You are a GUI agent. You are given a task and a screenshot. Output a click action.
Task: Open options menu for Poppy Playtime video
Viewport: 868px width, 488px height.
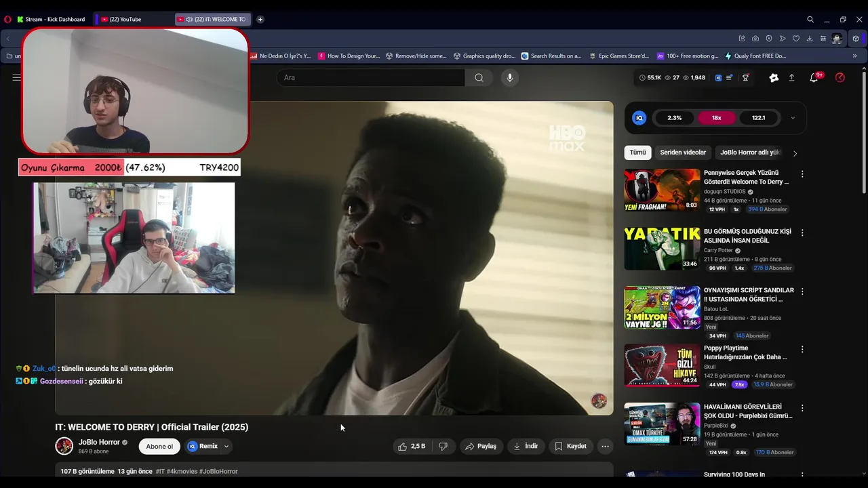point(802,350)
